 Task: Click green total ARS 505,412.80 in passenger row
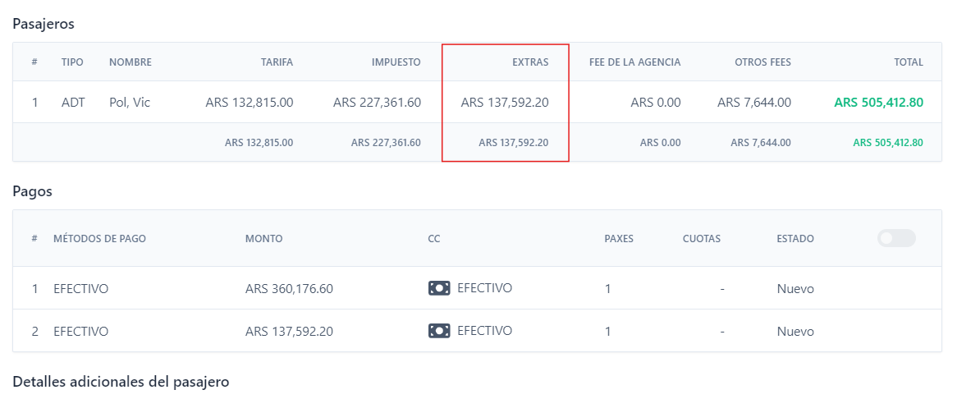tap(878, 103)
